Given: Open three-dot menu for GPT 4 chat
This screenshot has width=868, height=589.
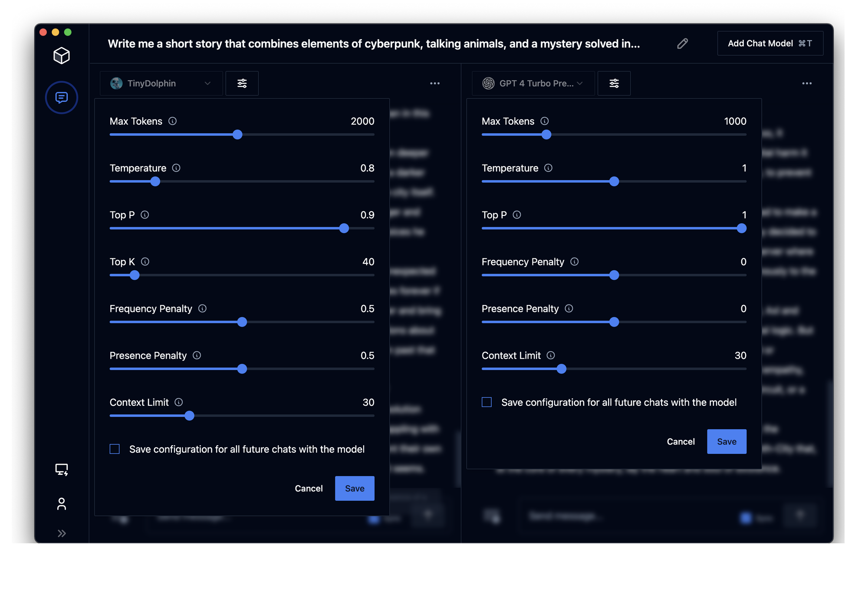Looking at the screenshot, I should (x=806, y=83).
